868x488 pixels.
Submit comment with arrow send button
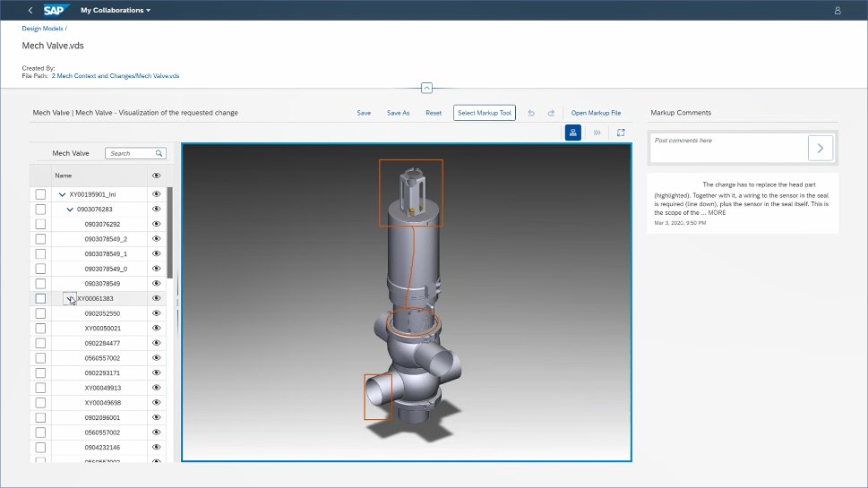click(820, 148)
